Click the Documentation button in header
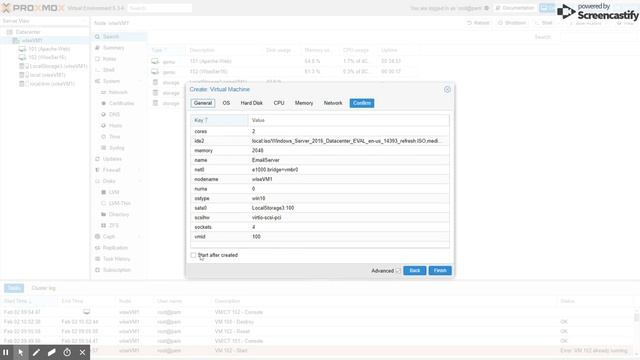This screenshot has height=360, width=640. click(514, 8)
